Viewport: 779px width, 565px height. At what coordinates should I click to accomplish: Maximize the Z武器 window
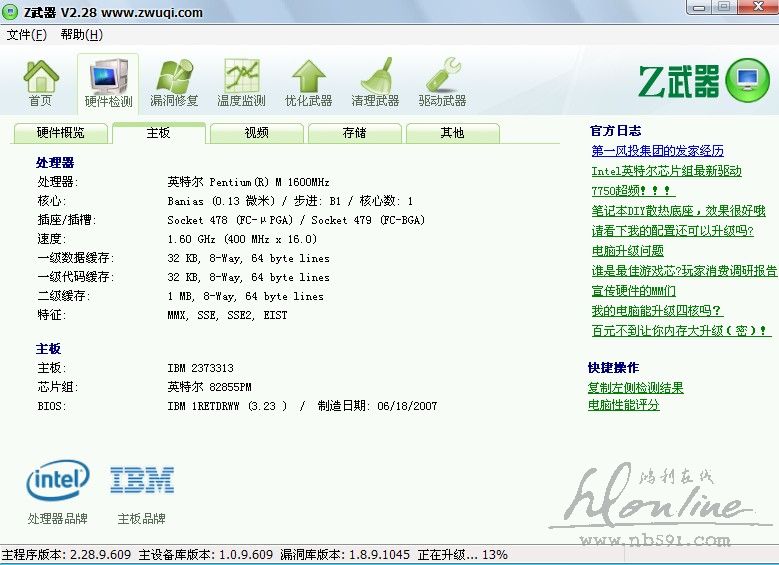[x=724, y=7]
